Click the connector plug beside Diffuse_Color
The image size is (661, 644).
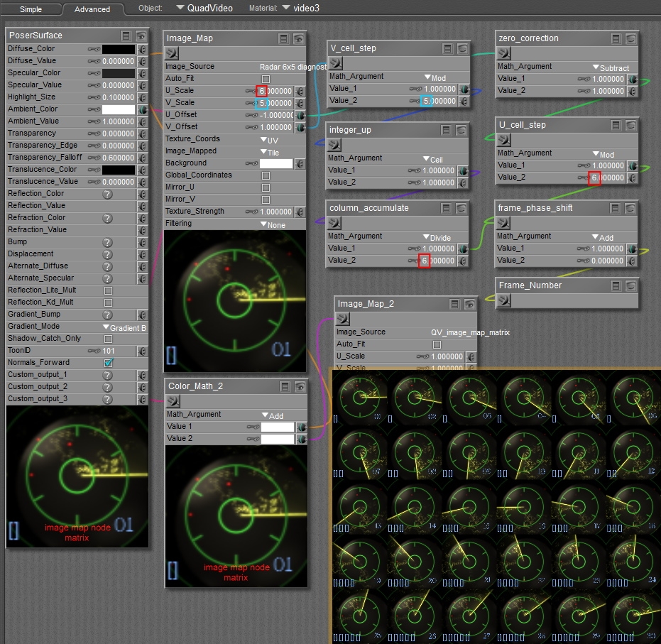(x=142, y=50)
